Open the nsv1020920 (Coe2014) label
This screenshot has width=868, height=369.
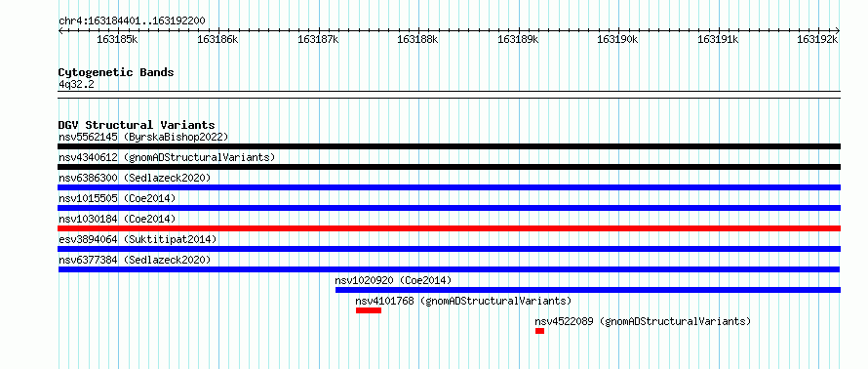point(394,280)
